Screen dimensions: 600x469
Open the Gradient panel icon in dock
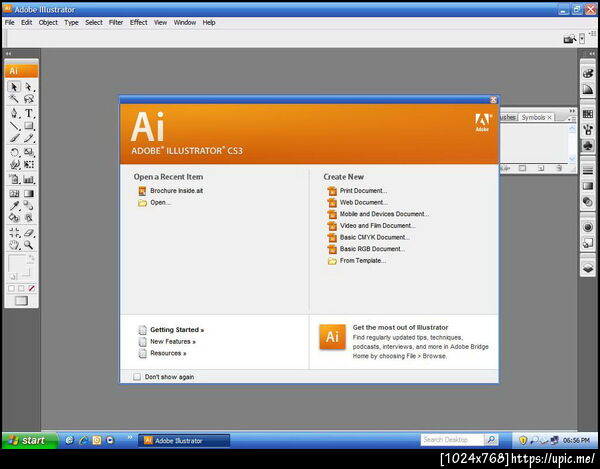588,186
